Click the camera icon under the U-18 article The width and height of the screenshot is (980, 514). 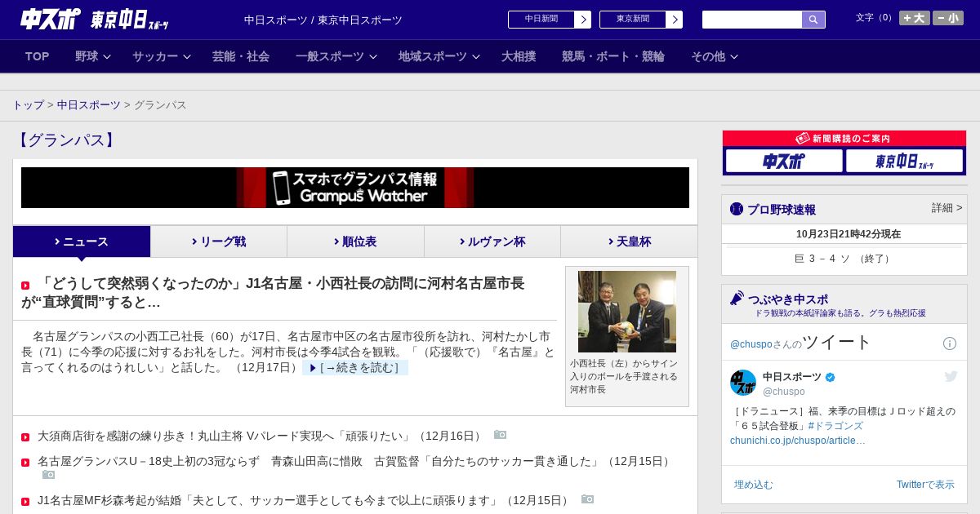pyautogui.click(x=49, y=474)
